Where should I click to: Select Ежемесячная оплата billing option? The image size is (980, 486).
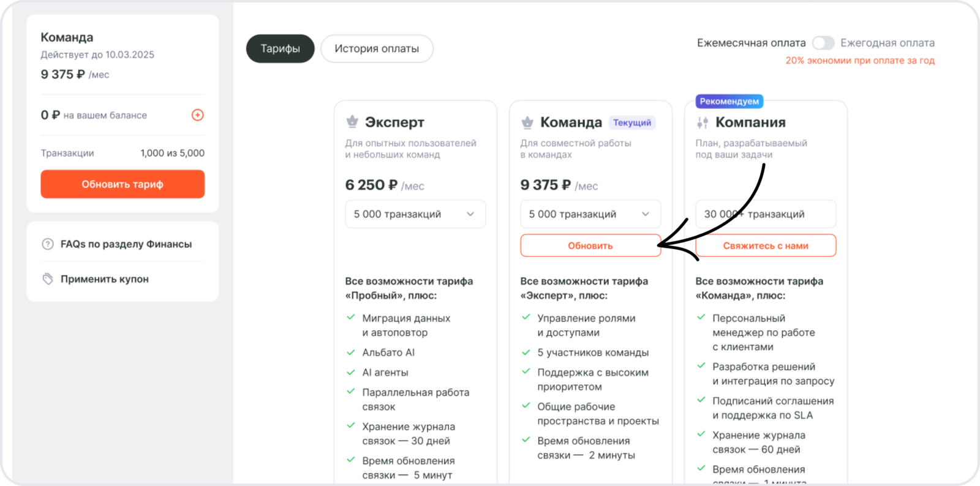coord(751,43)
